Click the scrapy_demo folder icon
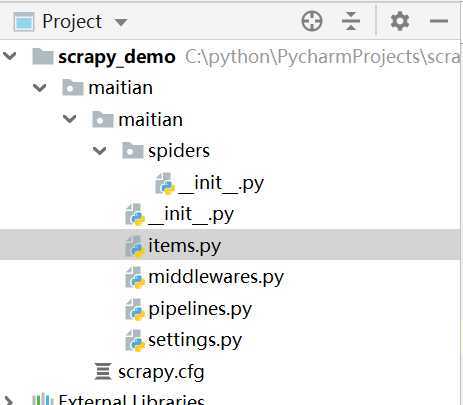The width and height of the screenshot is (463, 405). click(43, 56)
